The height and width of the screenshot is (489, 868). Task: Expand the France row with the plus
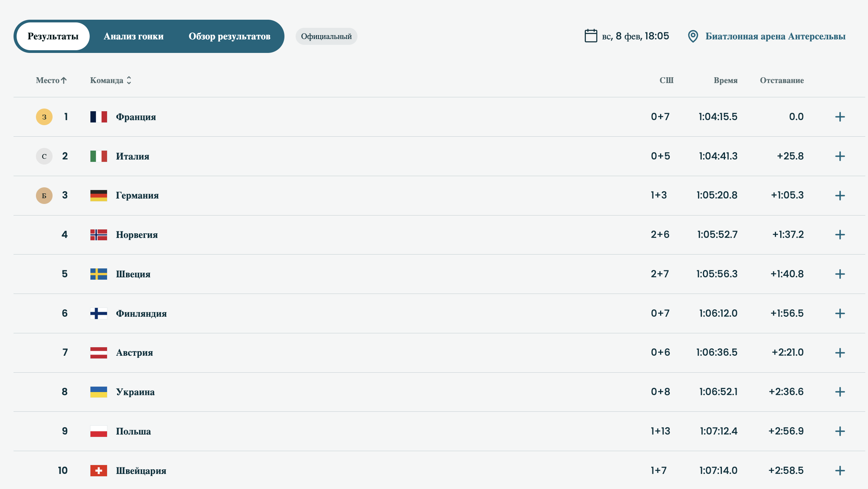coord(840,117)
